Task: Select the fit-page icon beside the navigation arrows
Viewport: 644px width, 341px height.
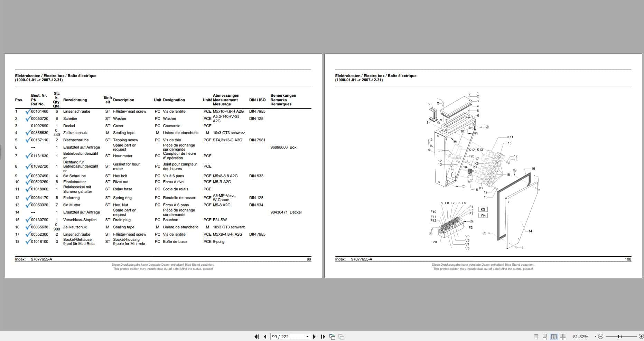Action: point(332,337)
